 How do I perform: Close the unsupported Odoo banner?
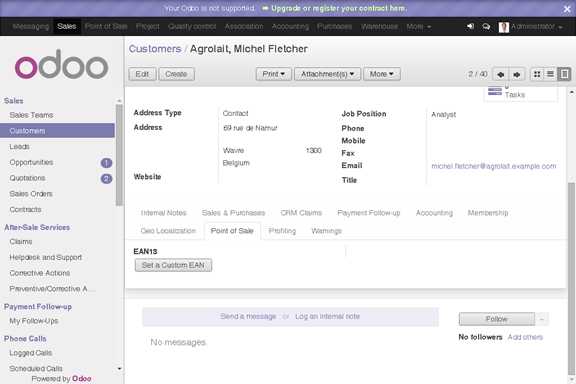[x=567, y=9]
